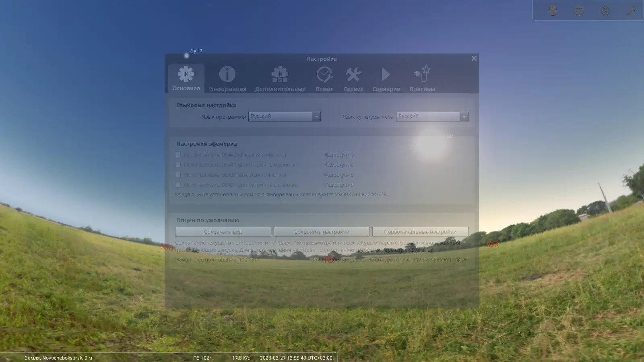
Task: Click the date and time in status bar
Action: pos(296,358)
